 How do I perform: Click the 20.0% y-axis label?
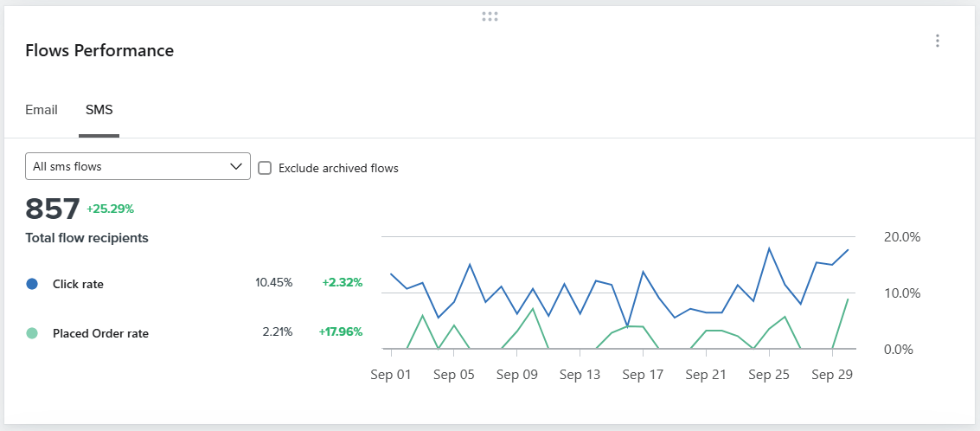(x=902, y=237)
